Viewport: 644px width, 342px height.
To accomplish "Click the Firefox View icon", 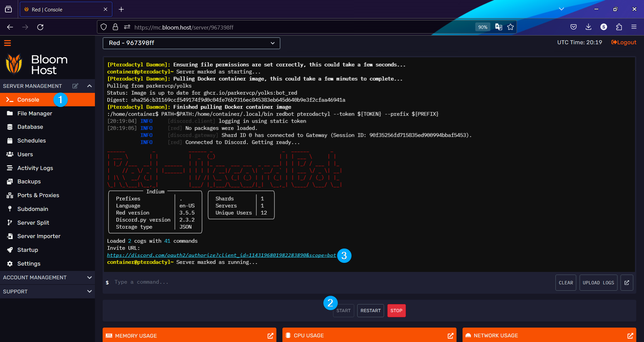I will coord(9,9).
